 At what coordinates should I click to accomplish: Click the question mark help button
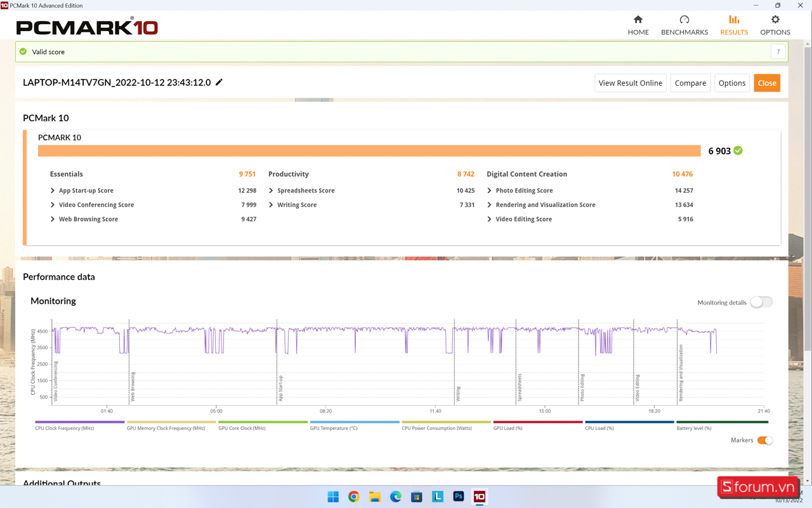pyautogui.click(x=778, y=51)
